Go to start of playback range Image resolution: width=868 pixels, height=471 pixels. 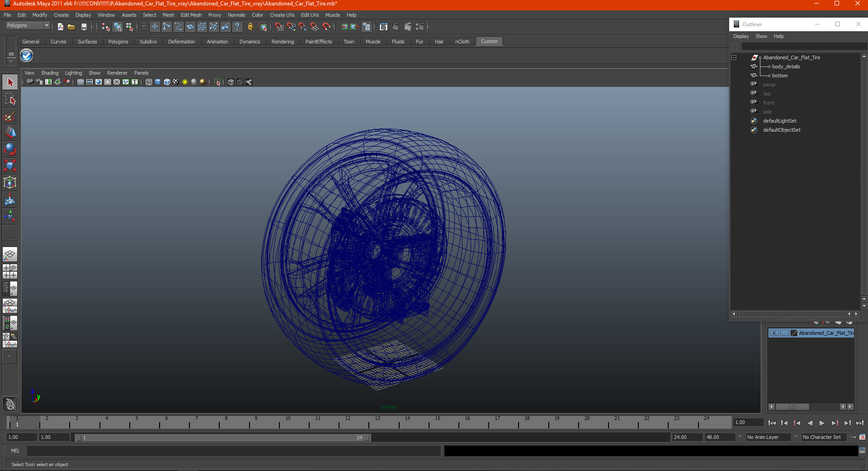[772, 423]
